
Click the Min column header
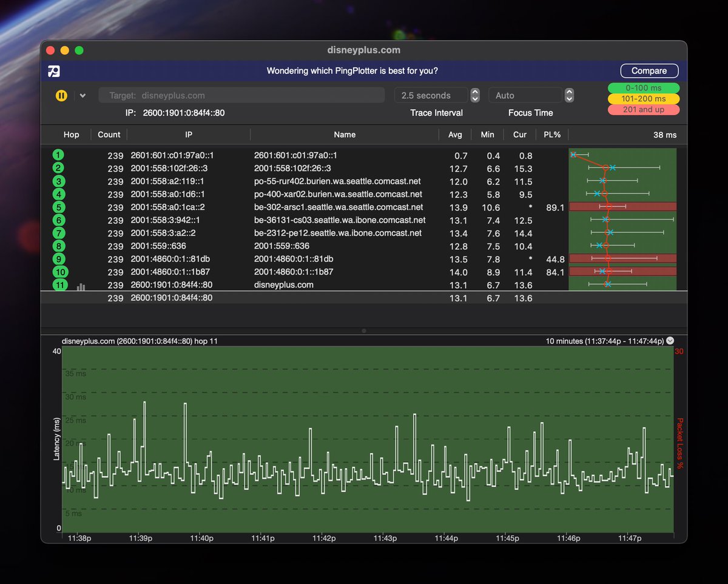[x=488, y=135]
